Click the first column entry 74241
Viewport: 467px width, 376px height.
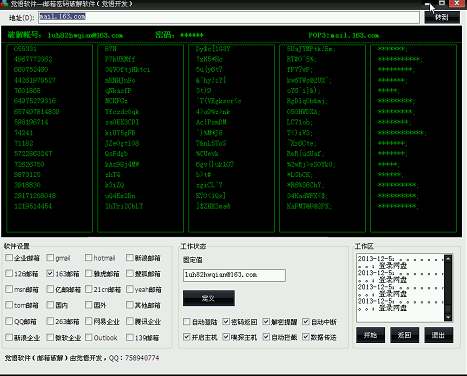coord(23,133)
